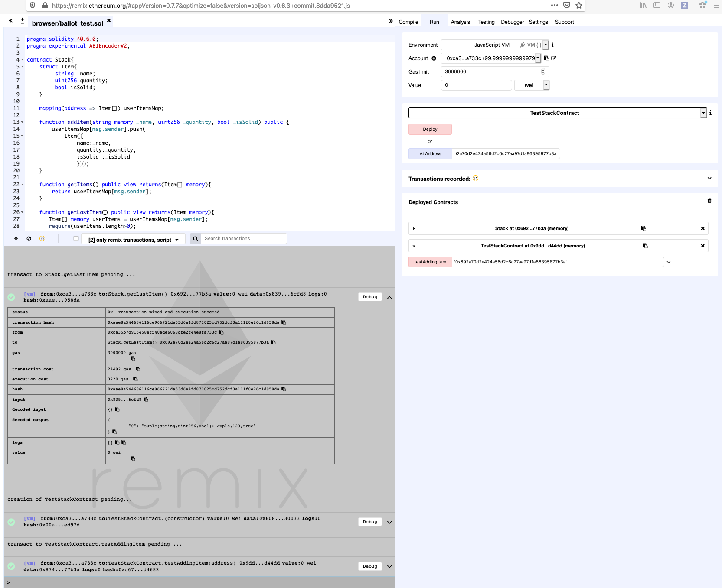Open the Environment dropdown
The height and width of the screenshot is (588, 722).
pos(495,45)
